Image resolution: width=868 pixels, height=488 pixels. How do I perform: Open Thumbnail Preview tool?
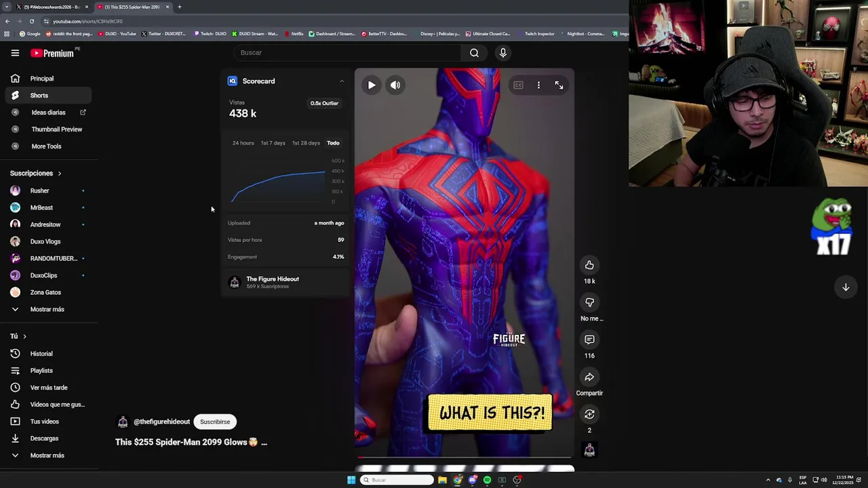coord(47,129)
